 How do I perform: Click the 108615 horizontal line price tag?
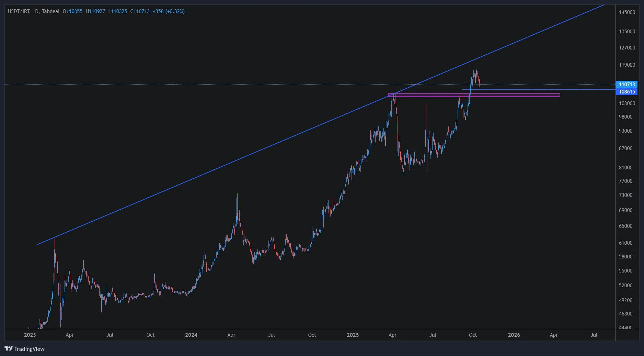pos(626,92)
